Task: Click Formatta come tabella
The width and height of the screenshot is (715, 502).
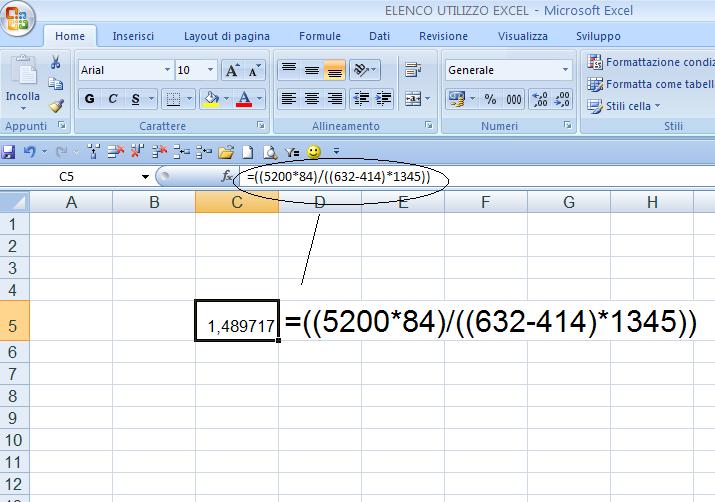Action: 651,84
